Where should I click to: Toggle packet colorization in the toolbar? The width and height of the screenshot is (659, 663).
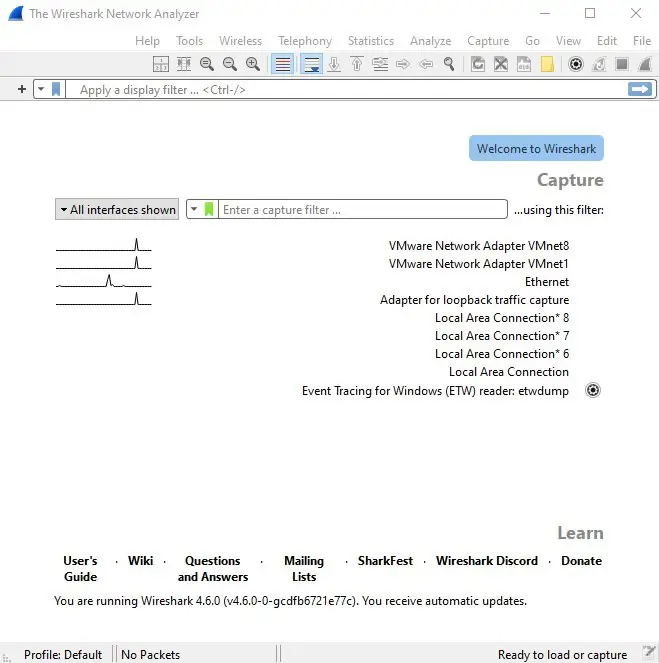click(283, 64)
